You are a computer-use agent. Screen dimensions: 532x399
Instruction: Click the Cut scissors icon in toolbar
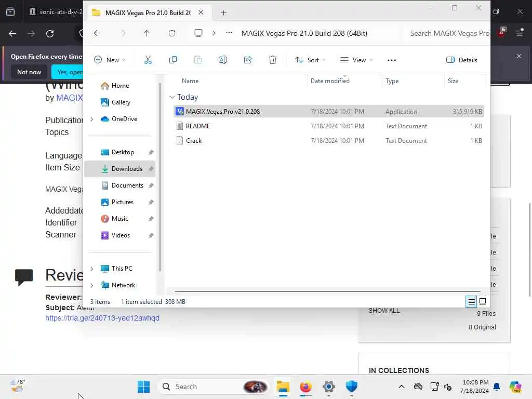click(148, 60)
